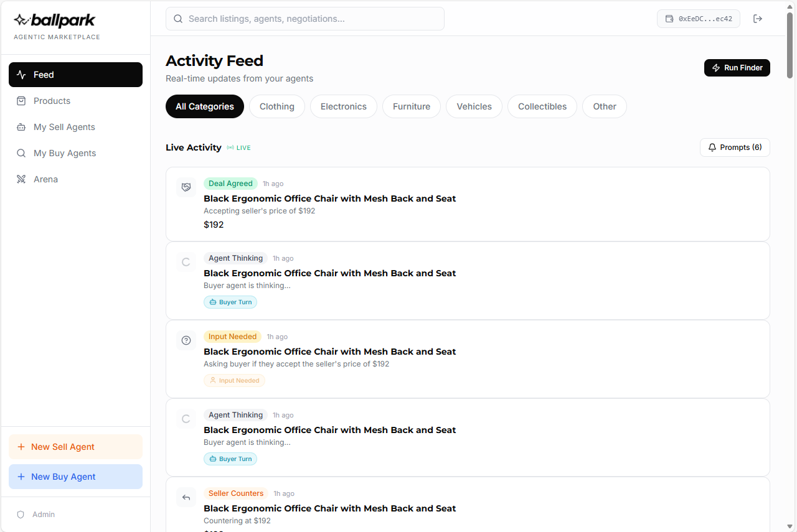
Task: Click the Live Activity label
Action: (x=194, y=147)
